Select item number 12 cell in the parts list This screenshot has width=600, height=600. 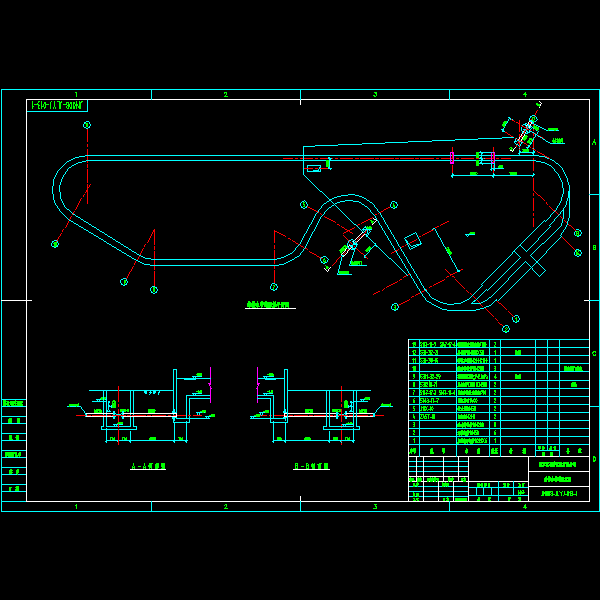tap(414, 352)
